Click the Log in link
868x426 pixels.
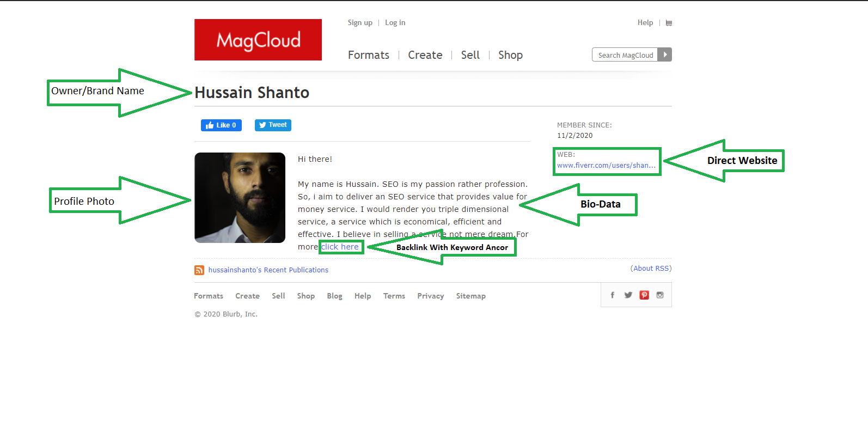395,23
